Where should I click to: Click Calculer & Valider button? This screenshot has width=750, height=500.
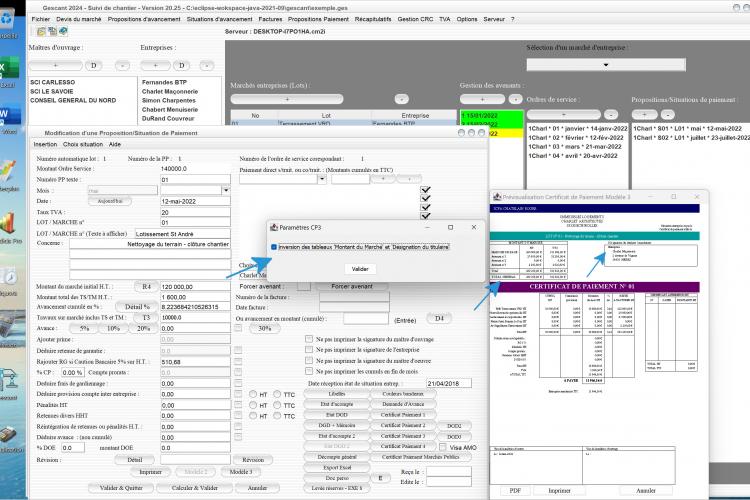tap(195, 488)
